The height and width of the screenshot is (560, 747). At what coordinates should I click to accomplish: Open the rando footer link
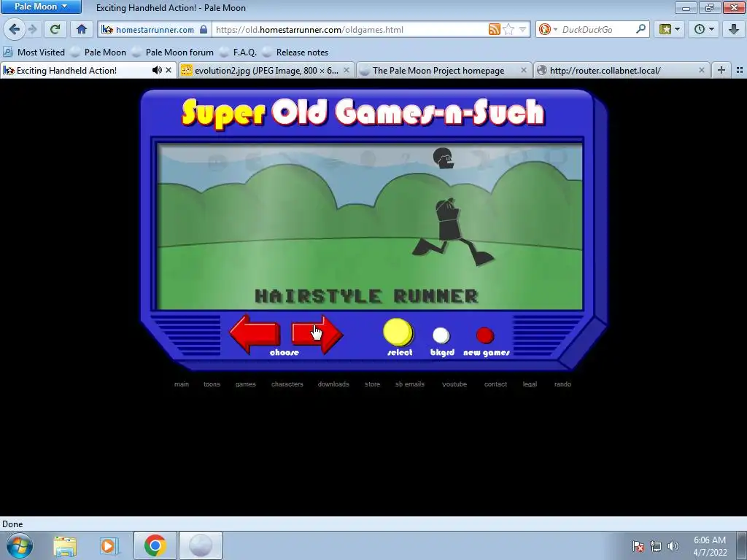pyautogui.click(x=562, y=384)
